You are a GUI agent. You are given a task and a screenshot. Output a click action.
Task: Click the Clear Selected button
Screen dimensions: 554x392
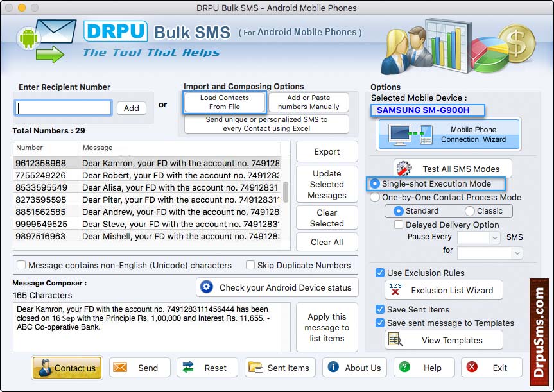click(327, 218)
